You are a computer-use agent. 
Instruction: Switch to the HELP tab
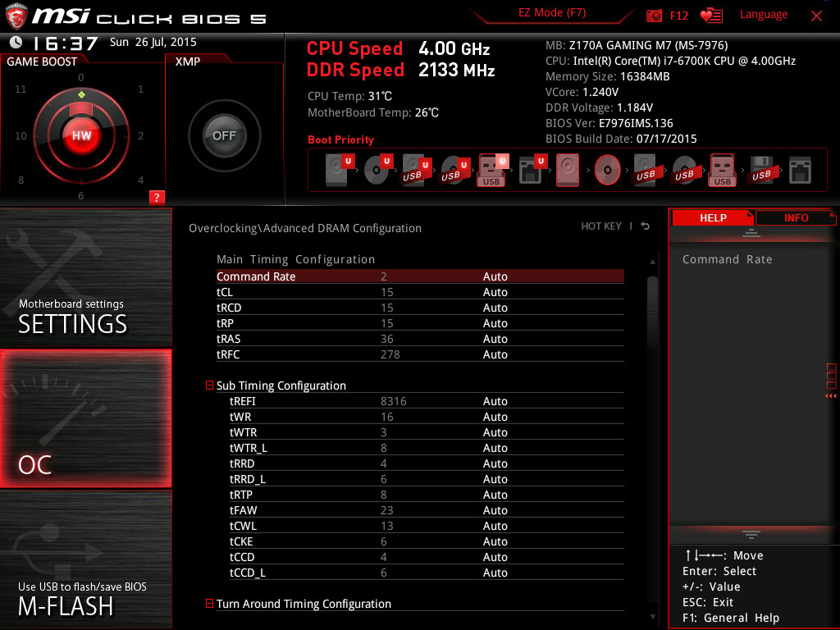click(713, 217)
